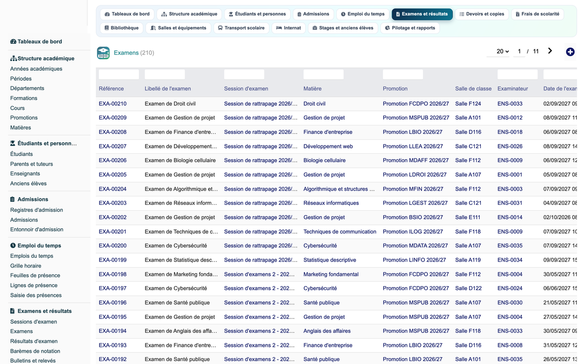The width and height of the screenshot is (588, 364).
Task: Click the Admissions sidebar clipboard icon
Action: [x=13, y=199]
